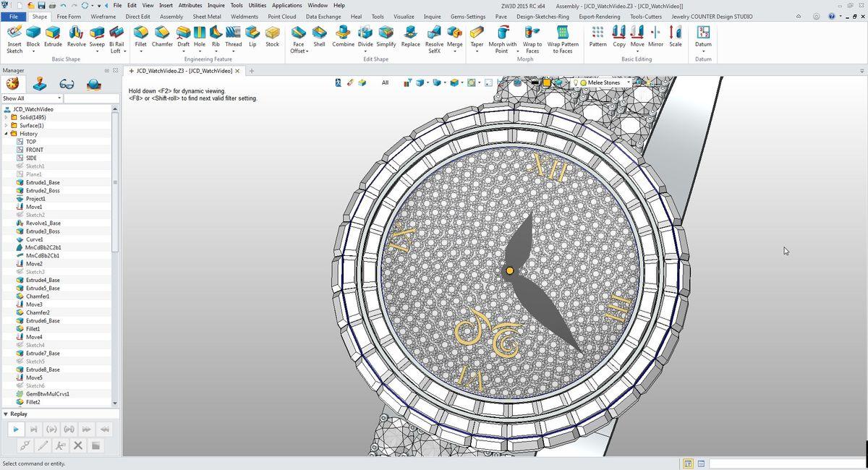Launch the Thread tool
The width and height of the screenshot is (868, 470).
coord(234,38)
